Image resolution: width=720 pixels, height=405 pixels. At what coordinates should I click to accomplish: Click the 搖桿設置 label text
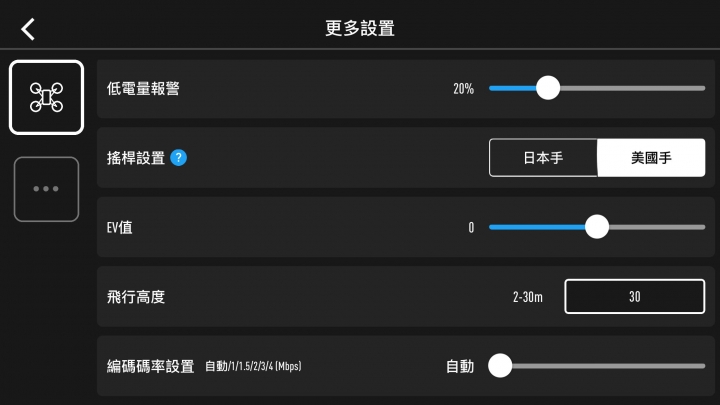pyautogui.click(x=136, y=158)
